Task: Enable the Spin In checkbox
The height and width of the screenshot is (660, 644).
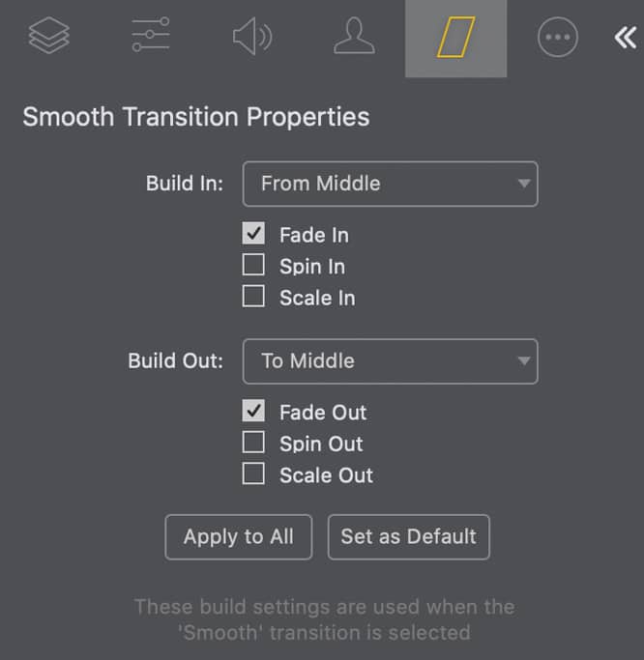Action: (253, 266)
